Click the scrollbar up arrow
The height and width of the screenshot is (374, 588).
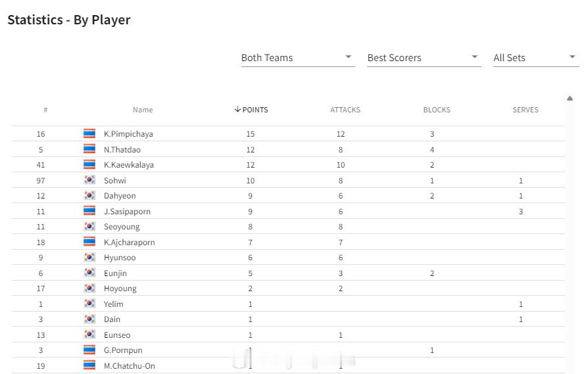point(570,99)
